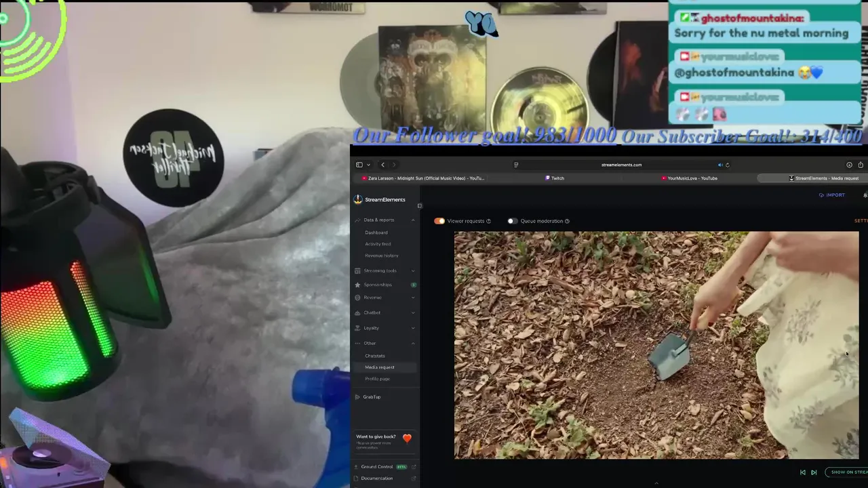Open Profile page in sidebar

(378, 379)
